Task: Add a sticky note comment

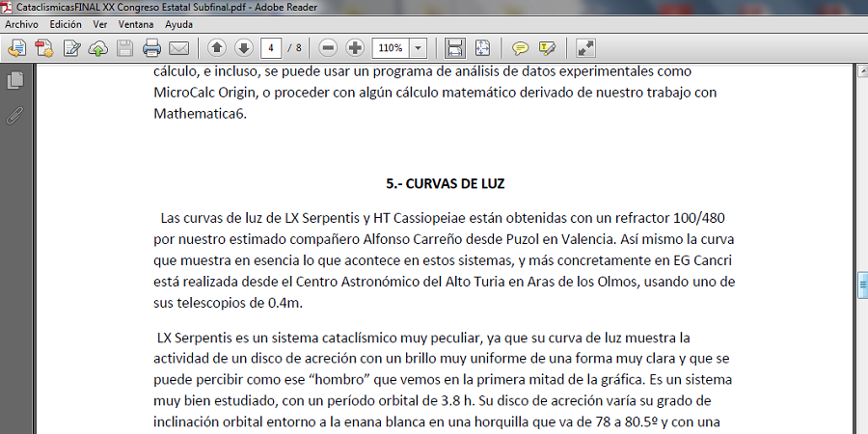Action: coord(520,48)
